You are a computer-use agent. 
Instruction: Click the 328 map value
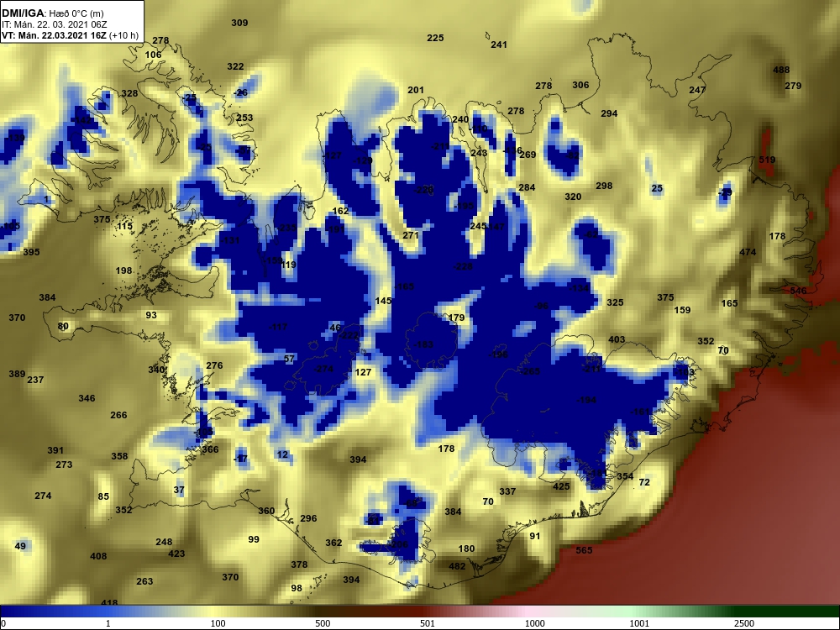129,93
